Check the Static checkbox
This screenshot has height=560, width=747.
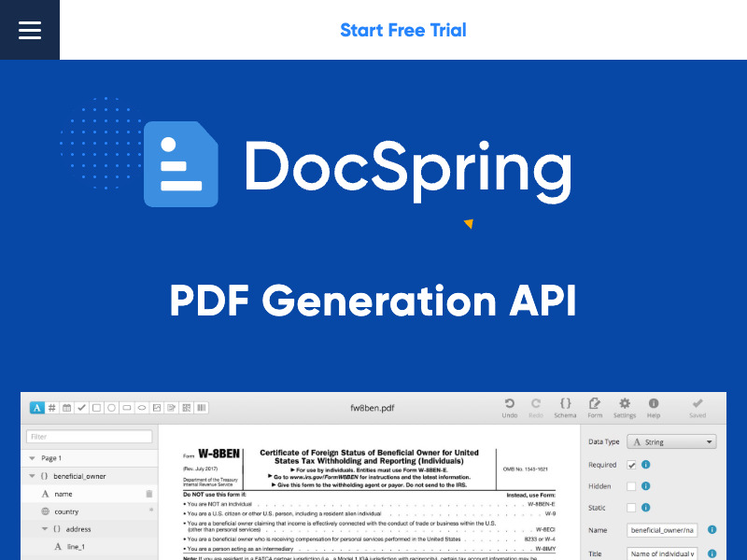pyautogui.click(x=631, y=508)
